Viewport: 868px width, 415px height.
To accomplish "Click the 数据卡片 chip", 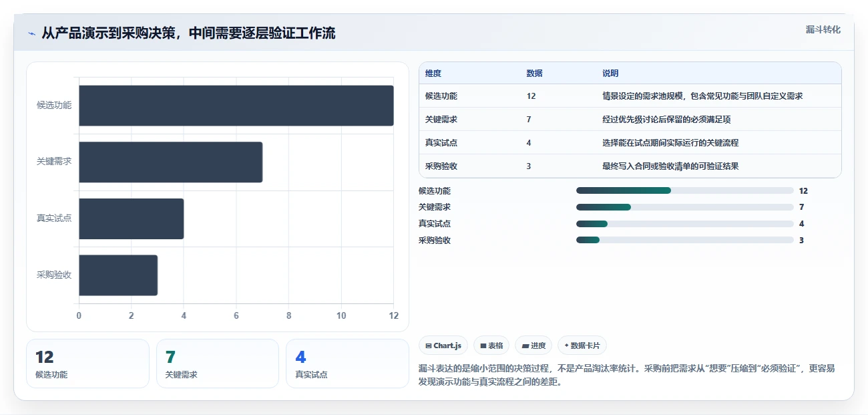I will pyautogui.click(x=582, y=345).
